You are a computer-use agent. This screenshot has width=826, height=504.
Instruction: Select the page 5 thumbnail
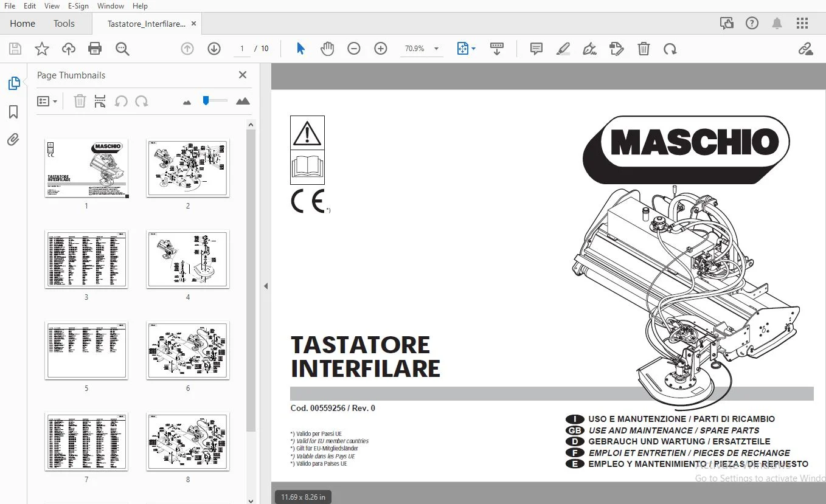point(86,350)
